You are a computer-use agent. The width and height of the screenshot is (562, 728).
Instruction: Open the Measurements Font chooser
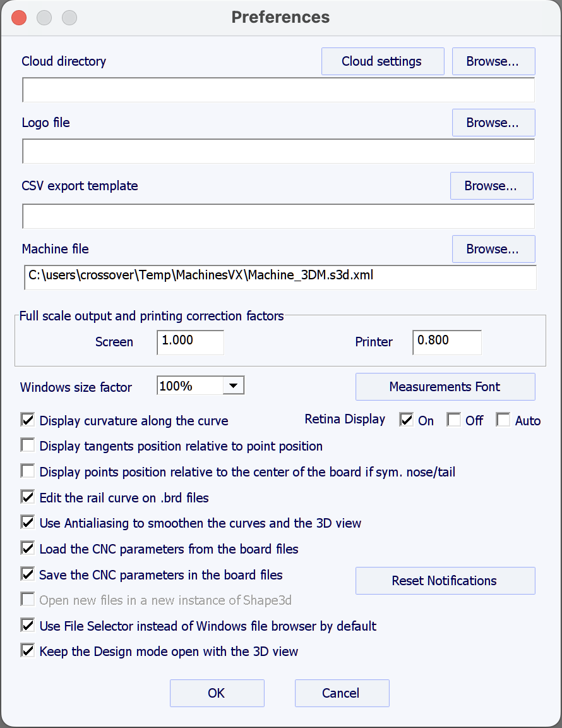coord(445,387)
